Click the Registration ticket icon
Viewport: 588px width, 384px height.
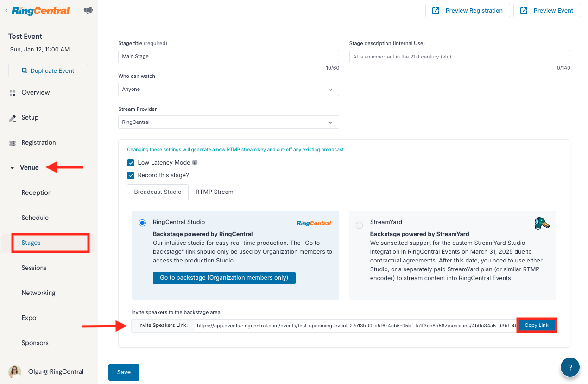pyautogui.click(x=13, y=143)
